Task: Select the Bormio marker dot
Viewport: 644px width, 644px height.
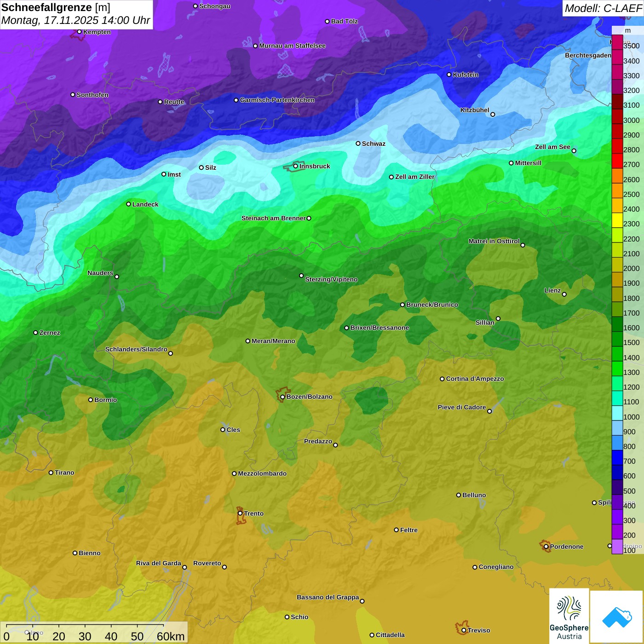Action: 91,400
